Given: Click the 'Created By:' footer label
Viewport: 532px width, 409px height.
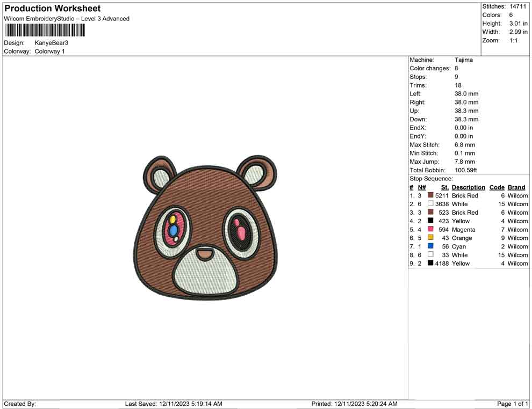Looking at the screenshot, I should (20, 404).
